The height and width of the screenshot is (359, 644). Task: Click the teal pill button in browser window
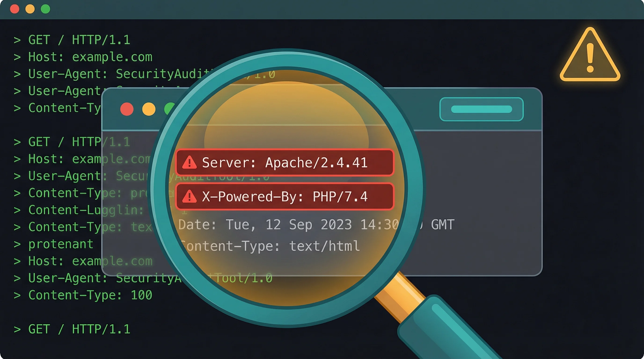[482, 109]
